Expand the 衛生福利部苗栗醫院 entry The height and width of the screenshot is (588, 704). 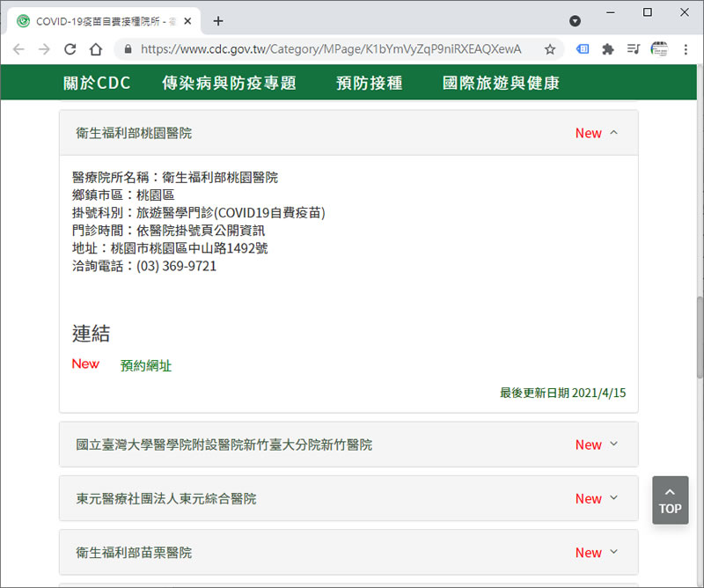click(613, 553)
